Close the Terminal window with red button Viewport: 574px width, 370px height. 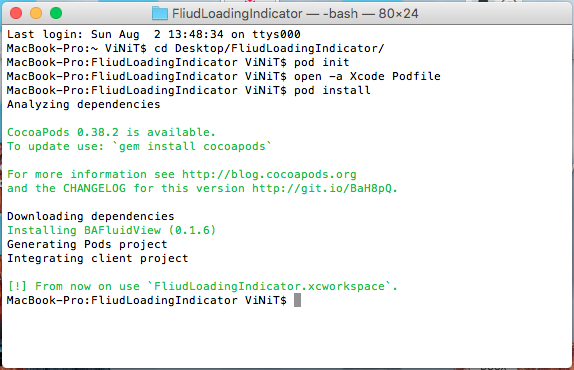[x=16, y=13]
